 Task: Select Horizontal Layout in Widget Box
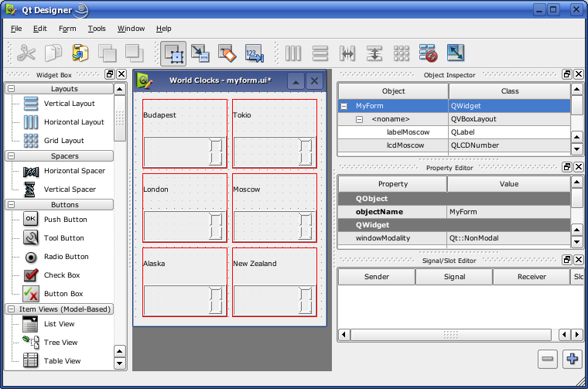pyautogui.click(x=63, y=122)
